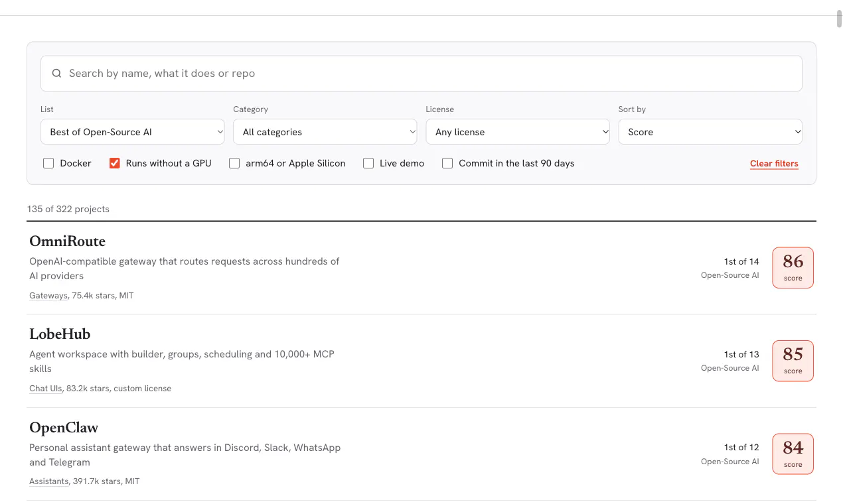This screenshot has height=504, width=843.
Task: Open the Any license dropdown
Action: pos(518,132)
